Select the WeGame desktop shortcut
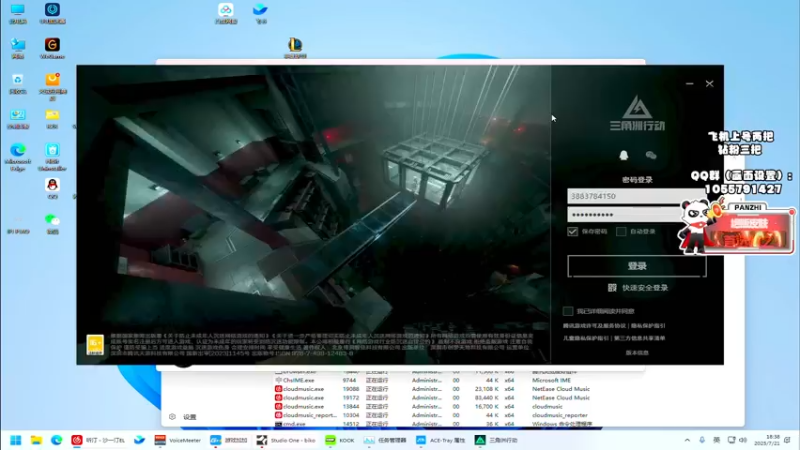The height and width of the screenshot is (450, 800). tap(52, 48)
